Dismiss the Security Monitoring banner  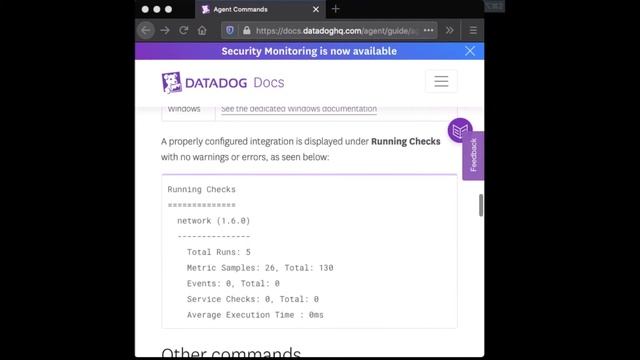pyautogui.click(x=470, y=51)
